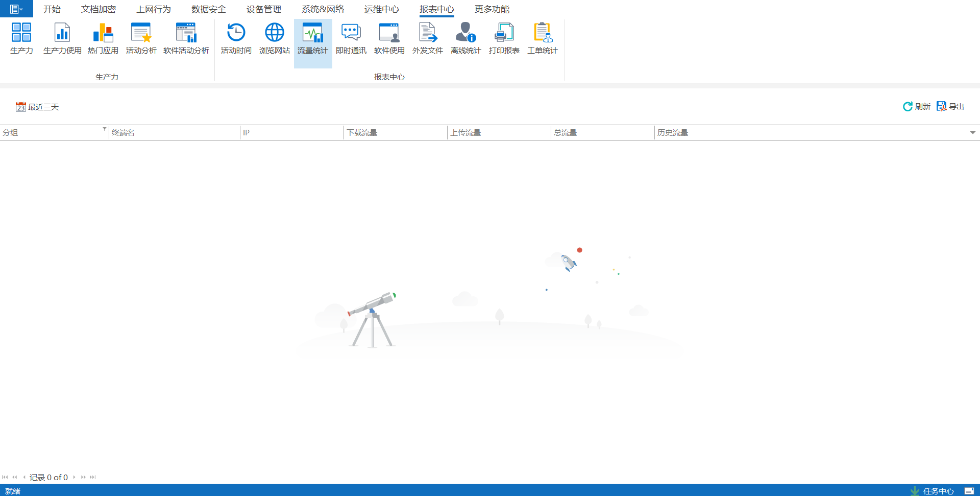The width and height of the screenshot is (980, 496).
Task: Open the application main menu button
Action: (x=16, y=9)
